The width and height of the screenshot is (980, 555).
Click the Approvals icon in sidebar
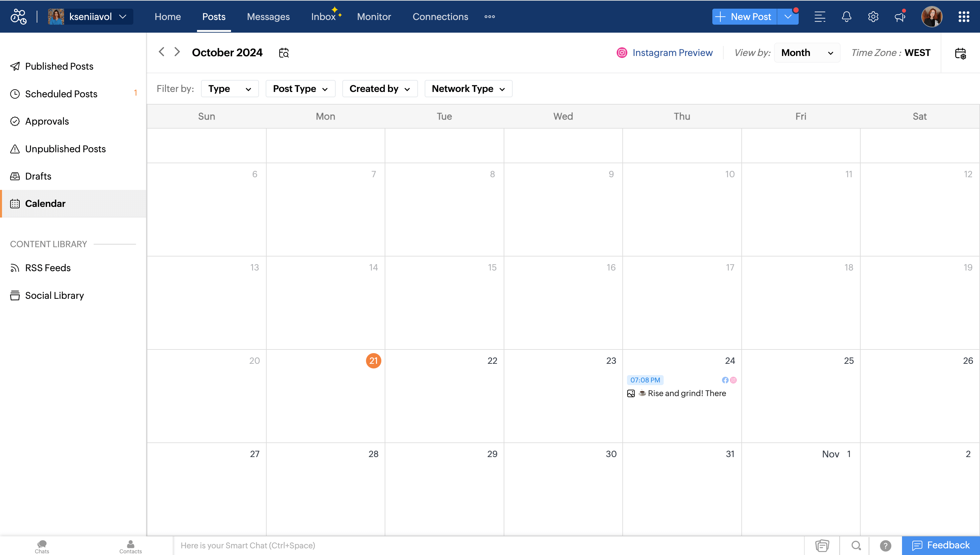click(15, 121)
